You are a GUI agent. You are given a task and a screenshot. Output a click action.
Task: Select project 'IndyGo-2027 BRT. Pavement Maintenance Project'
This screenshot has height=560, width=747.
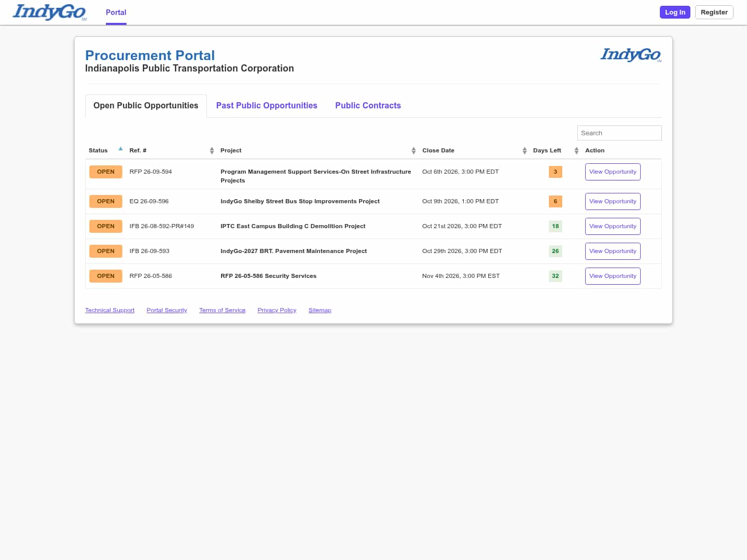coord(294,251)
